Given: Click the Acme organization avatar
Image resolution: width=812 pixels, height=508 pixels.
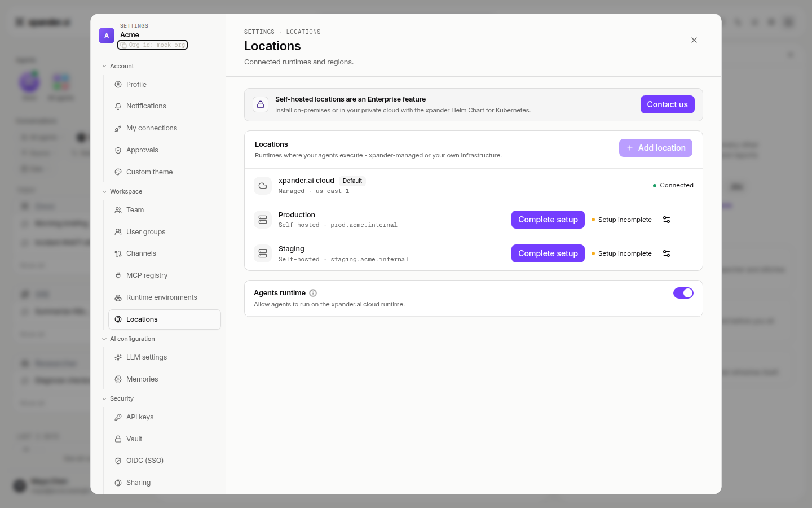Looking at the screenshot, I should pos(107,36).
